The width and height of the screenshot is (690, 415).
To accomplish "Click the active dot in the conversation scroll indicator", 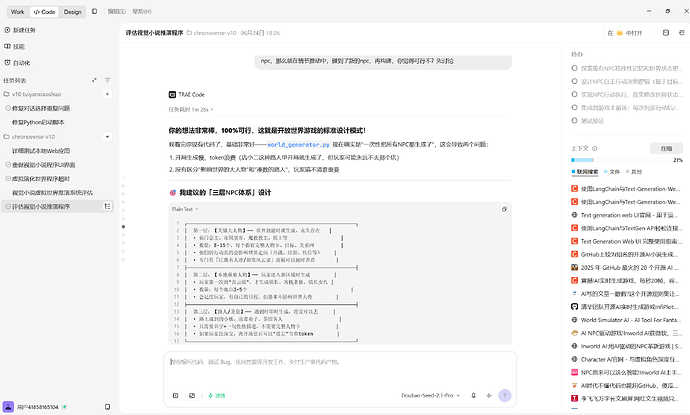I will [x=123, y=227].
